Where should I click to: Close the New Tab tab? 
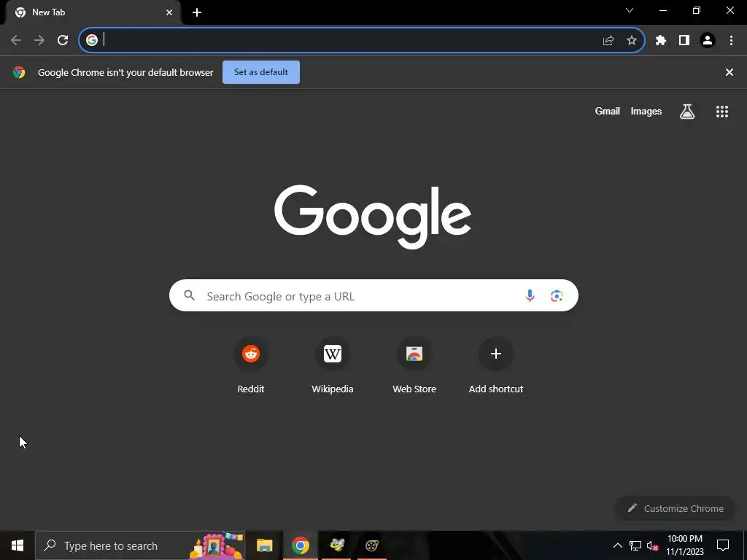click(169, 12)
